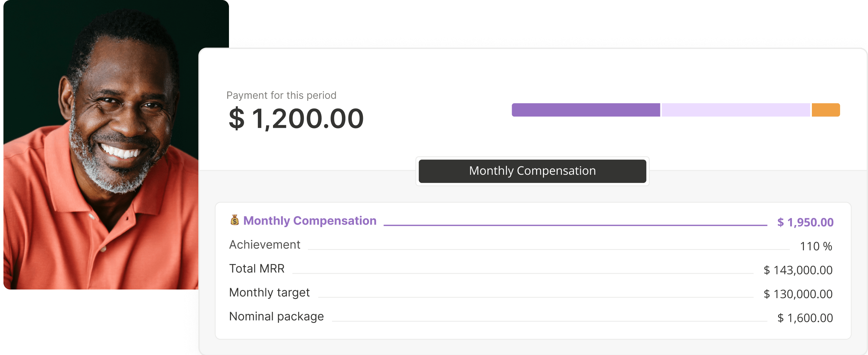The image size is (868, 355).
Task: Click the Payment for this period label
Action: (x=281, y=95)
